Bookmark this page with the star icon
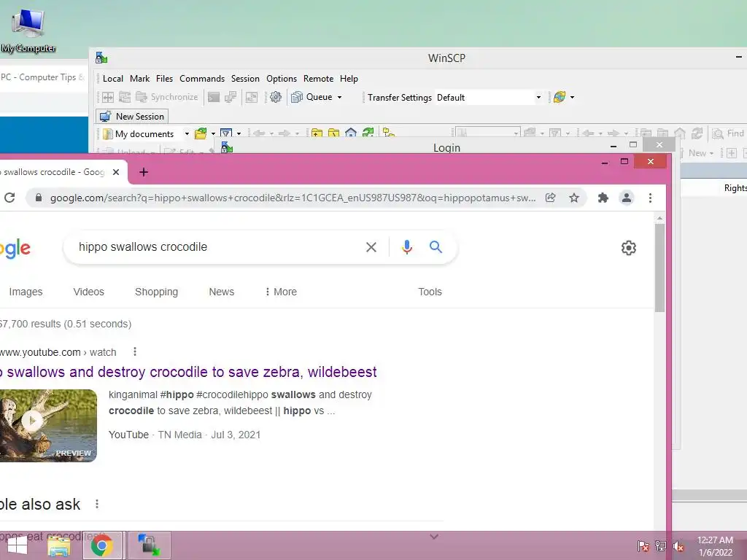Image resolution: width=747 pixels, height=560 pixels. (x=574, y=198)
